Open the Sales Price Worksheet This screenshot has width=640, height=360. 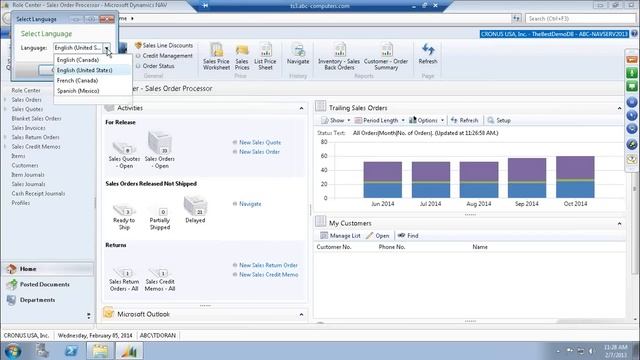click(216, 56)
